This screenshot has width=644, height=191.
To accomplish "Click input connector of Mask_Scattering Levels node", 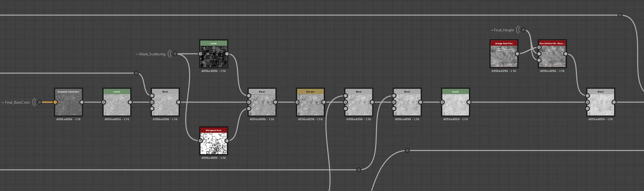I will [x=201, y=54].
